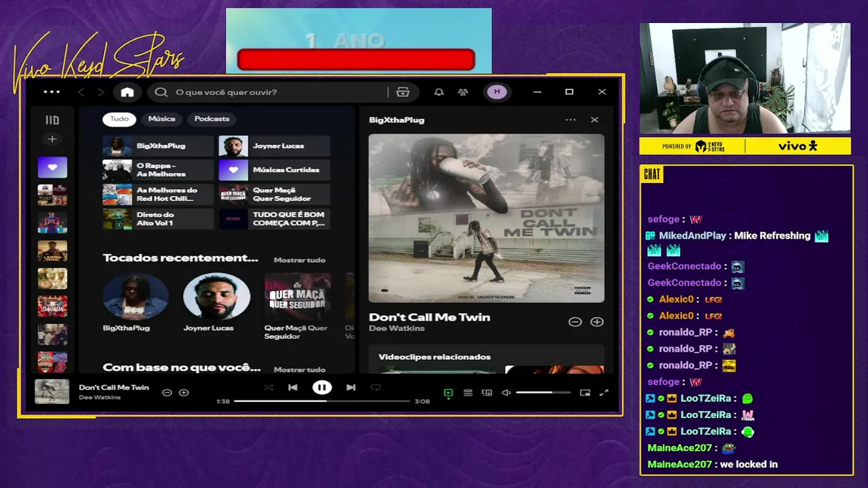This screenshot has width=868, height=488.
Task: Click chat message we locked in
Action: tap(749, 464)
